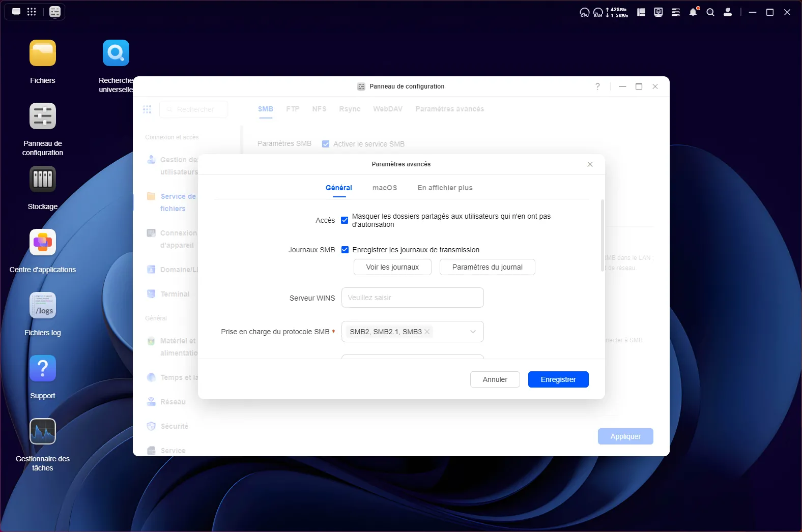Uncheck Masquer les dossiers partagés checkbox

[345, 220]
